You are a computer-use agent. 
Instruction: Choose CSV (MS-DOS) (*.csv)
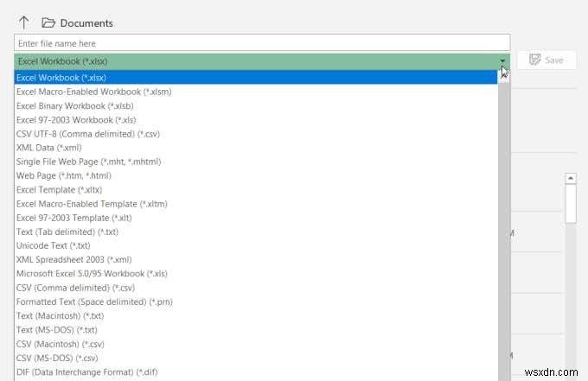click(256, 358)
